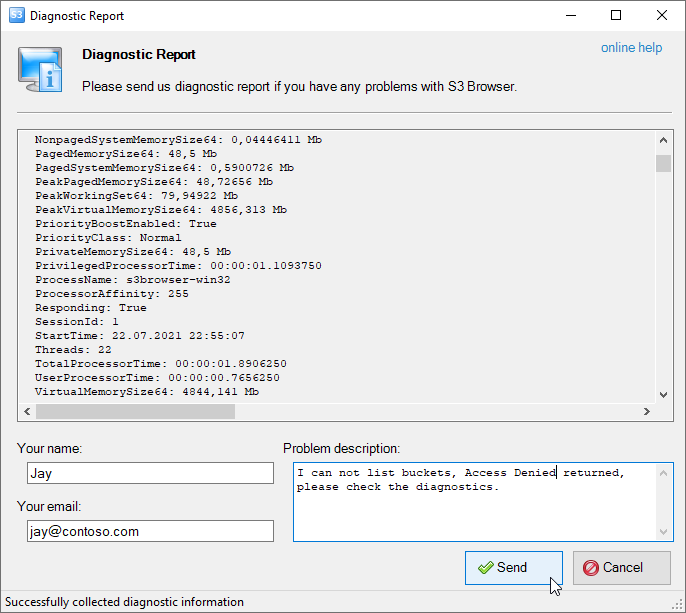This screenshot has height=613, width=686.
Task: Maximize the Diagnostic Report window
Action: point(616,15)
